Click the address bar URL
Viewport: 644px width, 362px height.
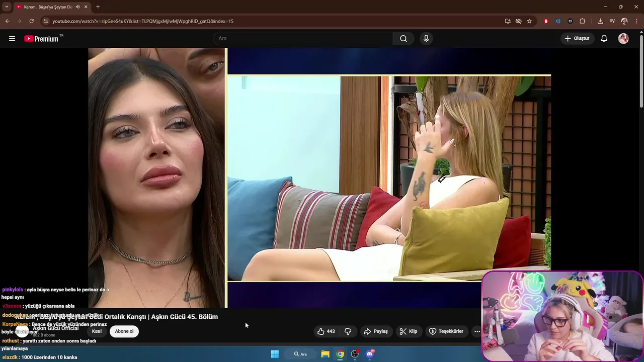[x=143, y=21]
